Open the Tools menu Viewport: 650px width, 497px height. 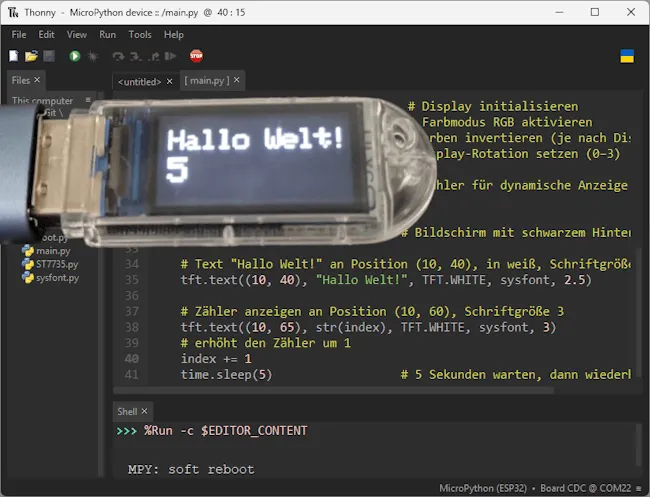pyautogui.click(x=140, y=35)
